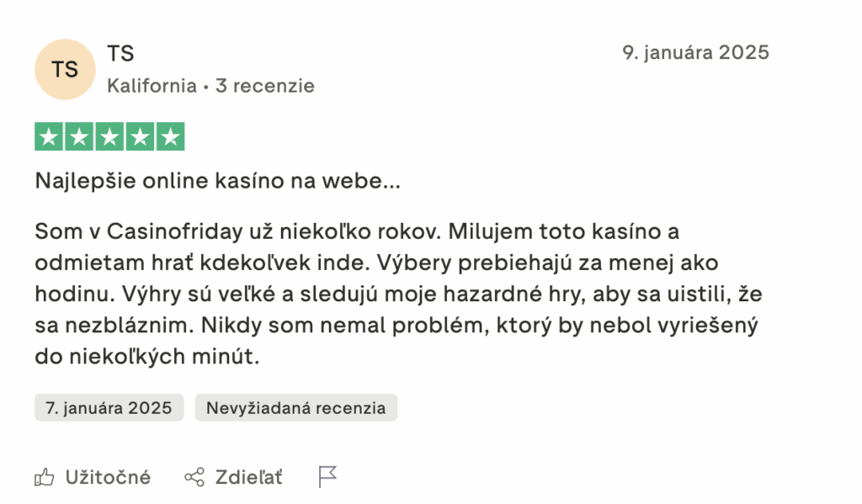Image resolution: width=862 pixels, height=504 pixels.
Task: Click the 7. januára 2025 date badge
Action: coord(109,408)
